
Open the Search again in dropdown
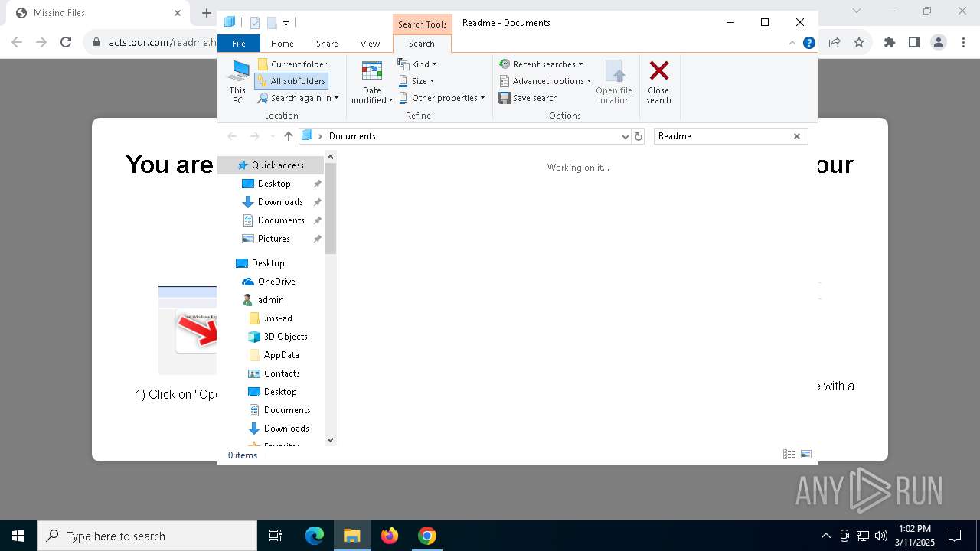[x=298, y=98]
